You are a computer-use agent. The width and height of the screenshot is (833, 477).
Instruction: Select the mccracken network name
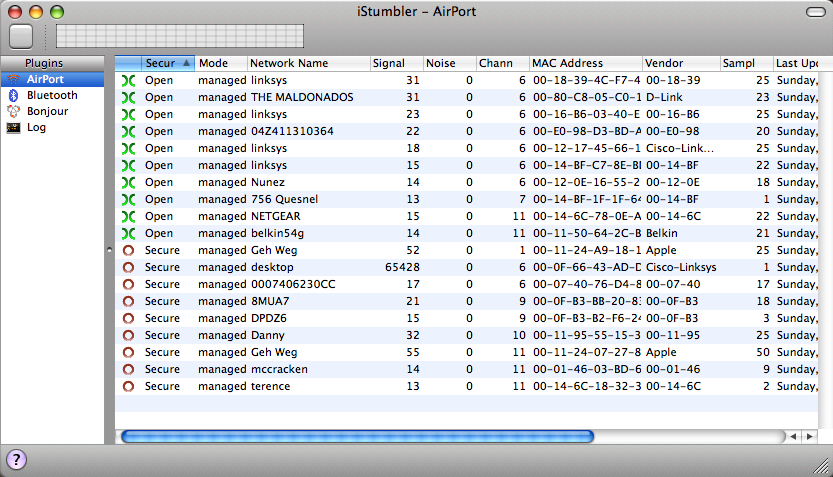click(x=279, y=369)
